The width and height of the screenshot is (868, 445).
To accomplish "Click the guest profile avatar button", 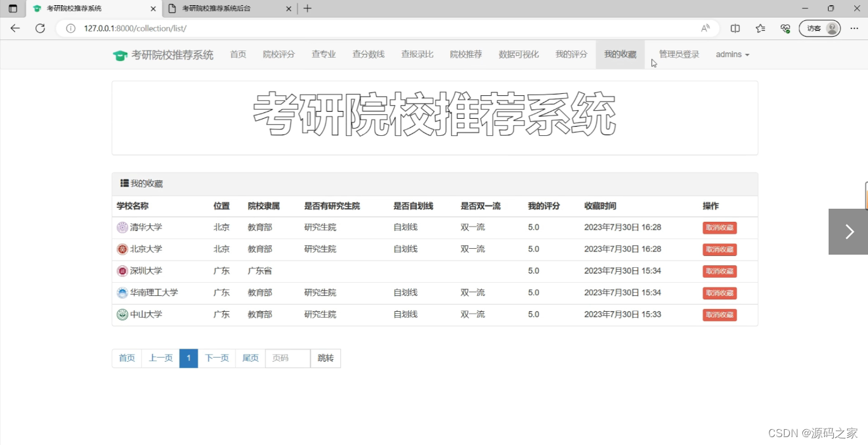I will (820, 28).
